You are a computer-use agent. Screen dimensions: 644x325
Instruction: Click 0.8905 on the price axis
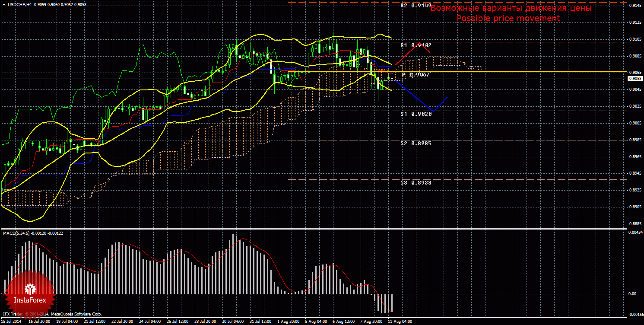635,207
